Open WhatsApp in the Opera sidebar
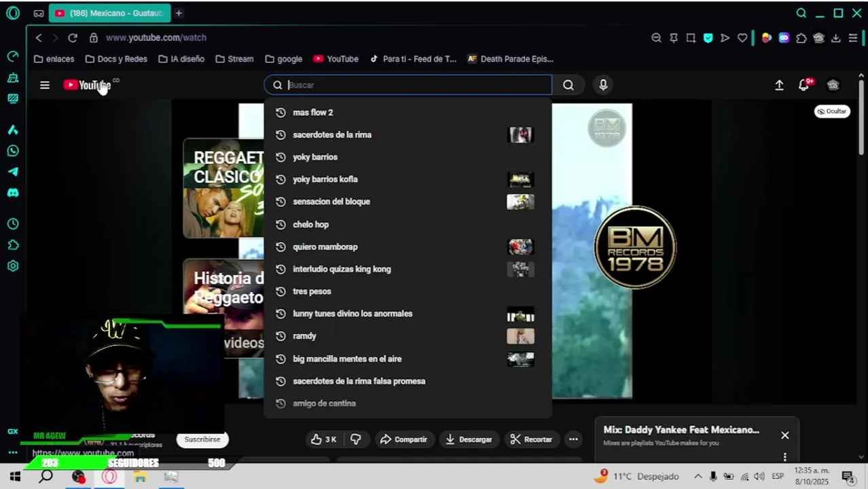The image size is (868, 489). point(13,151)
